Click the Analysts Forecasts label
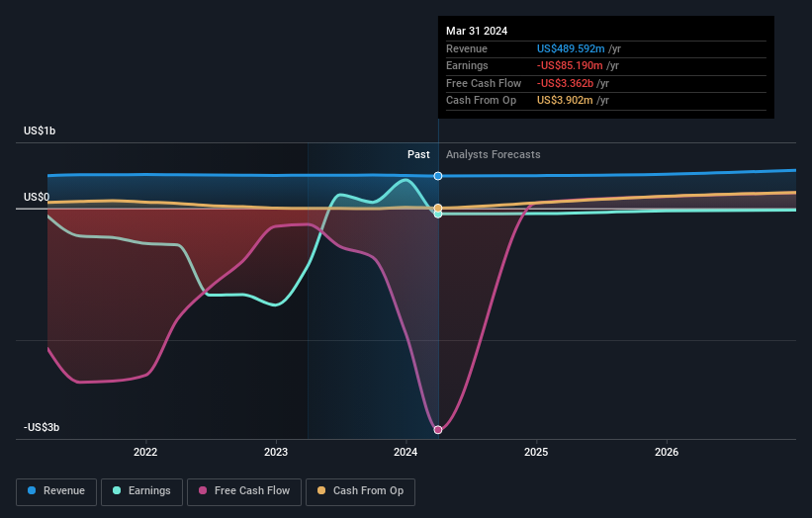Image resolution: width=812 pixels, height=518 pixels. 493,155
